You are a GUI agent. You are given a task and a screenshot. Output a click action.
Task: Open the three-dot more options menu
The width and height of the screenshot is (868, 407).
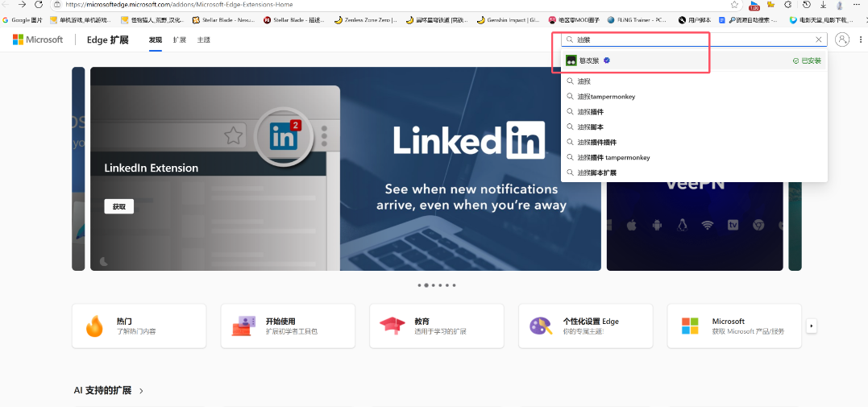860,39
